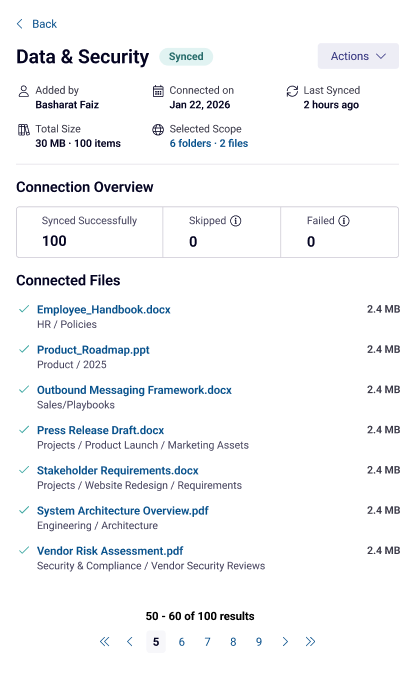Click the 2.4 MB size for Vendor Risk Assessment.pdf

(x=383, y=550)
